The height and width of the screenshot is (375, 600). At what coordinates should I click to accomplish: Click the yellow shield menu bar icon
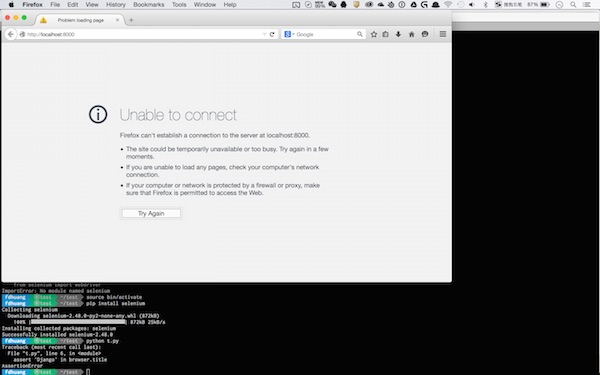pyautogui.click(x=356, y=5)
